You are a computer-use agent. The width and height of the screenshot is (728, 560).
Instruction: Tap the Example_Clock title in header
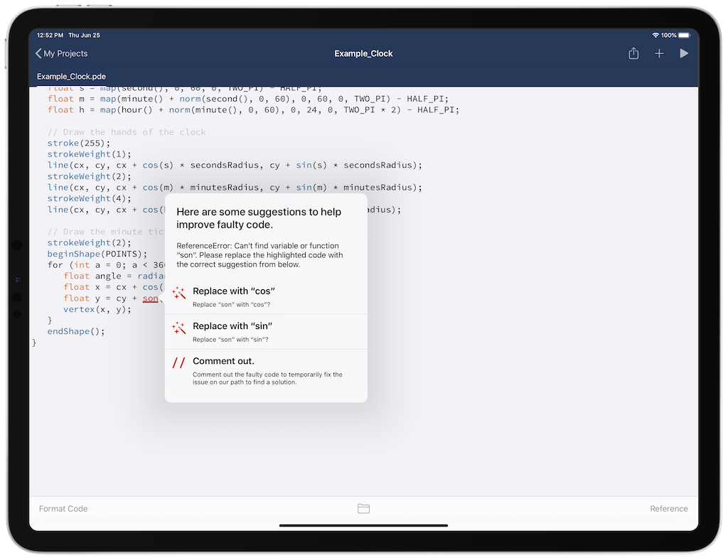click(363, 53)
